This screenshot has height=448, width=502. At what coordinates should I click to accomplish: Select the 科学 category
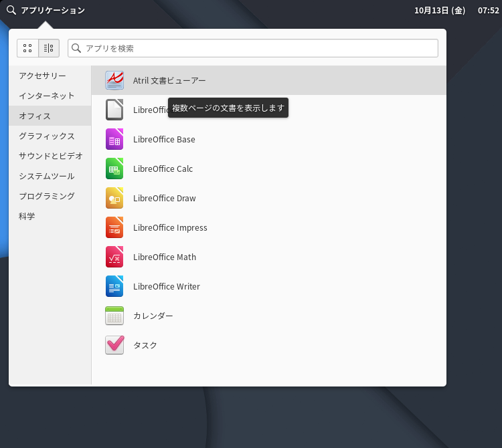50,216
